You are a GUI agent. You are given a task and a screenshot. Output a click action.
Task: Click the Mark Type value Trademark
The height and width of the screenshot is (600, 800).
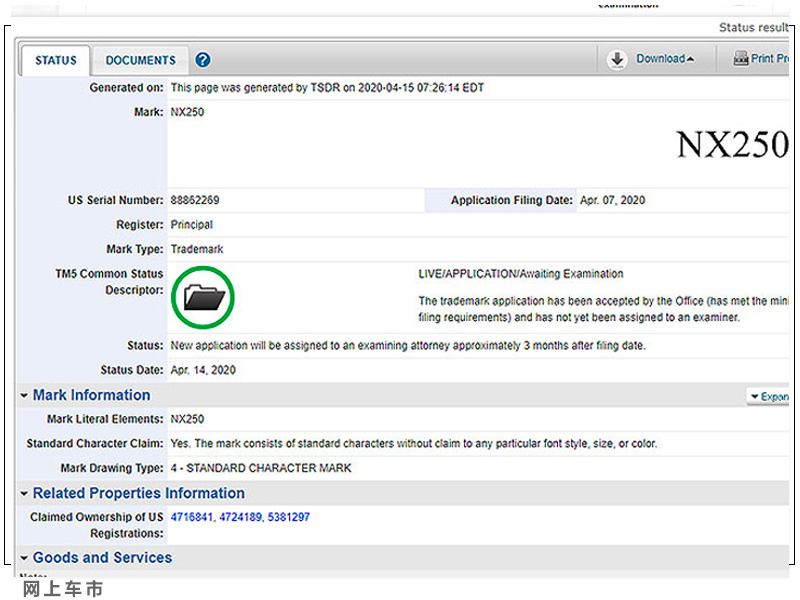tap(197, 249)
